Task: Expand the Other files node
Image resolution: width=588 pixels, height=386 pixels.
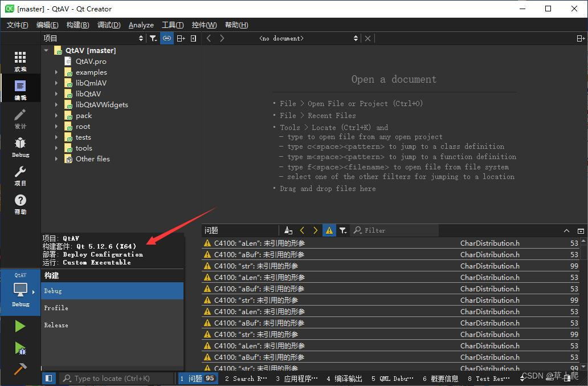Action: (56, 159)
